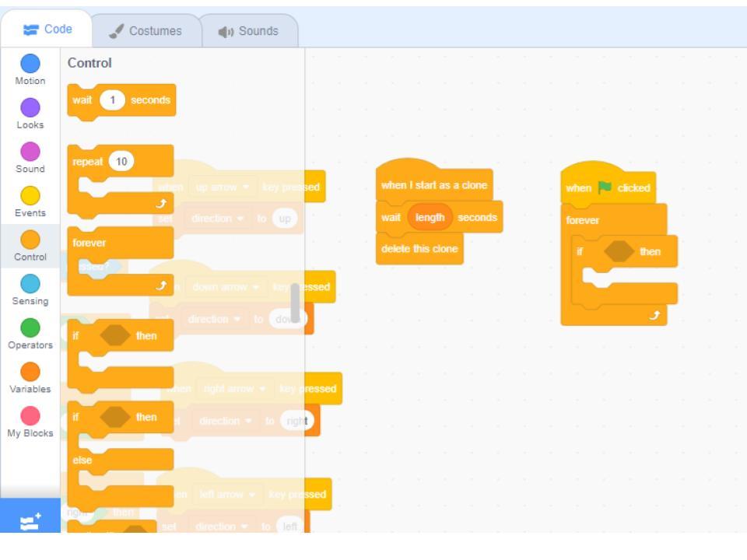Switch to the Sounds tab
This screenshot has height=560, width=747.
click(248, 31)
